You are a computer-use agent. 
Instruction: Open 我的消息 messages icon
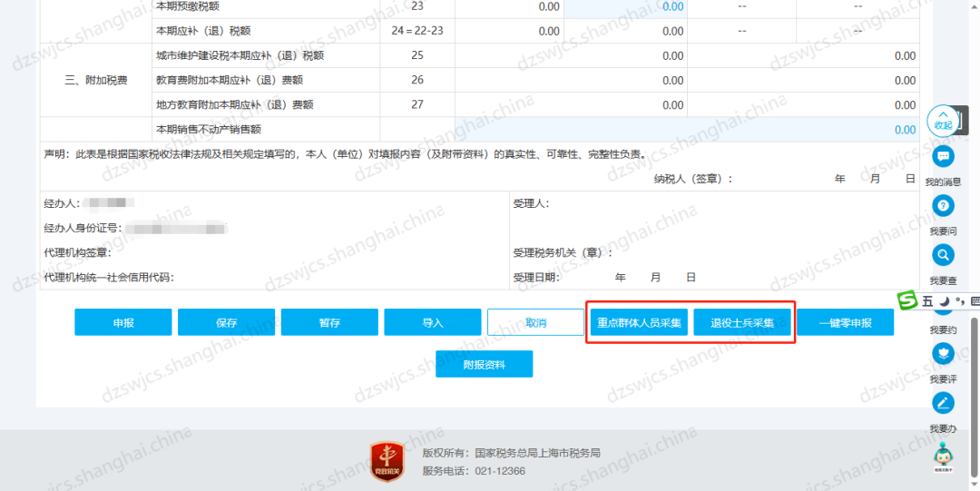[x=943, y=158]
